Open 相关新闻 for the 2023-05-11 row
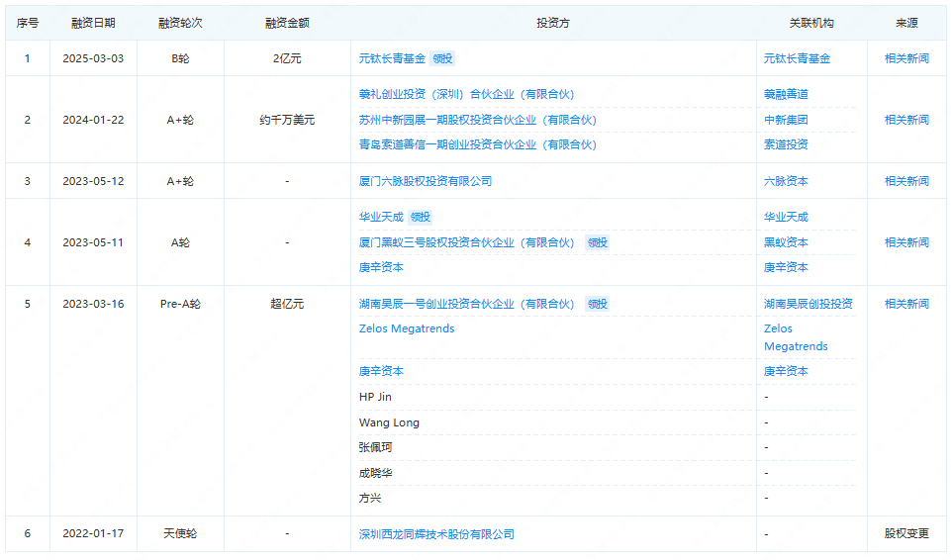 [x=906, y=242]
